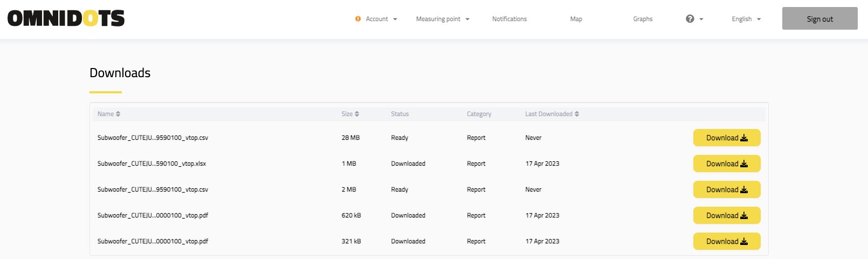This screenshot has height=259, width=868.
Task: Download the 1 MB xlsx file
Action: coord(727,163)
